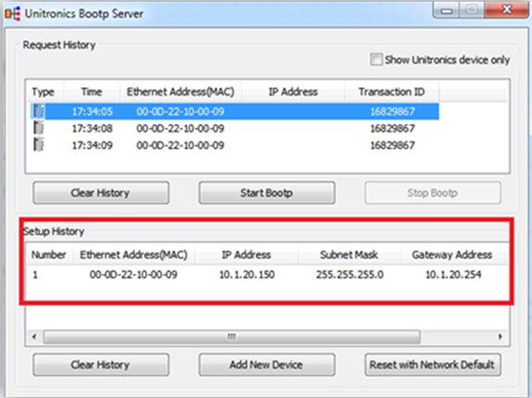Sort by Transaction ID column header
532x398 pixels.
(391, 92)
